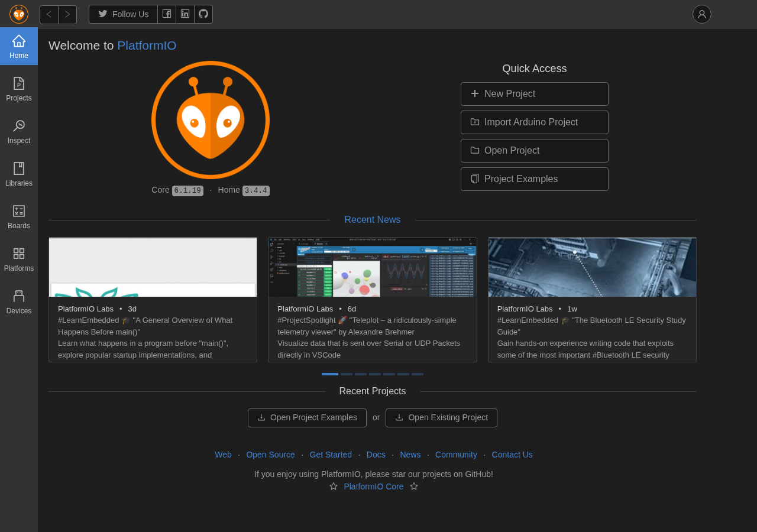Image resolution: width=757 pixels, height=532 pixels.
Task: Click the Follow Us Twitter button
Action: (124, 14)
